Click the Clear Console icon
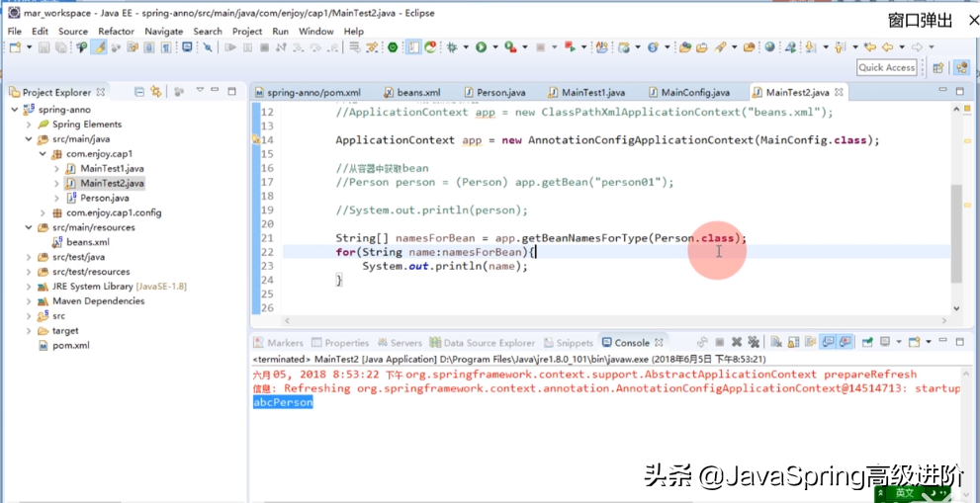 click(x=775, y=342)
